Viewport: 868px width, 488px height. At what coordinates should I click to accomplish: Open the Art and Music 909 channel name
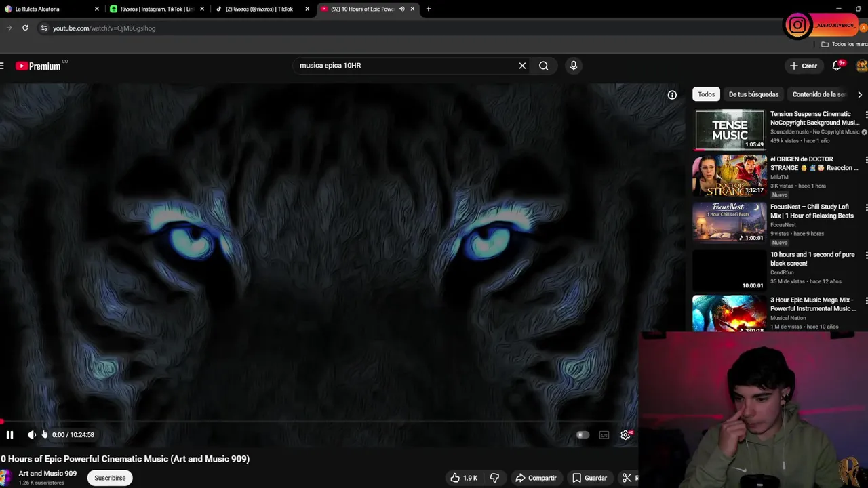point(47,474)
